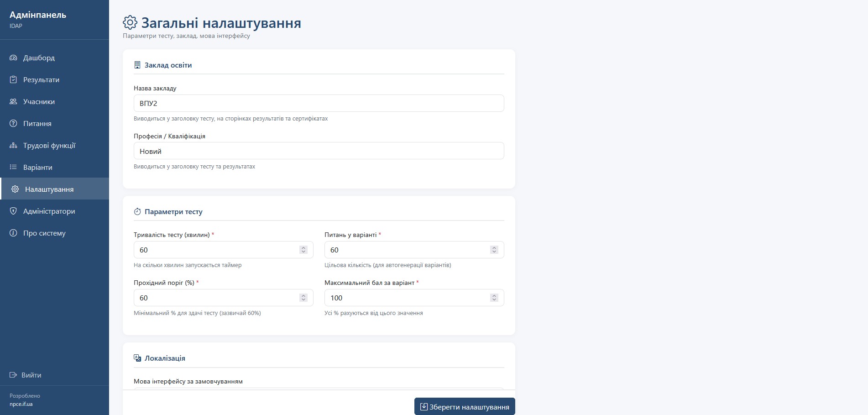The image size is (868, 415).
Task: Click the spinner arrows on Прохідний поріг
Action: coord(303,298)
